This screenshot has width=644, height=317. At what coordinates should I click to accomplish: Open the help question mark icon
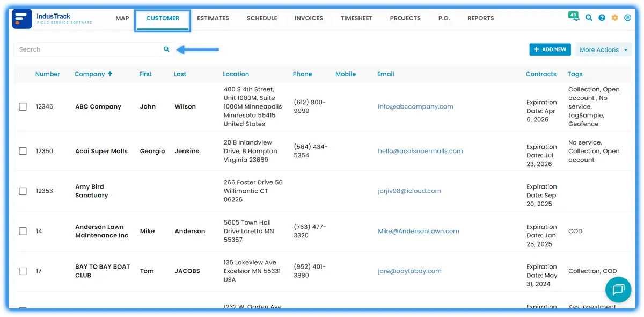602,18
